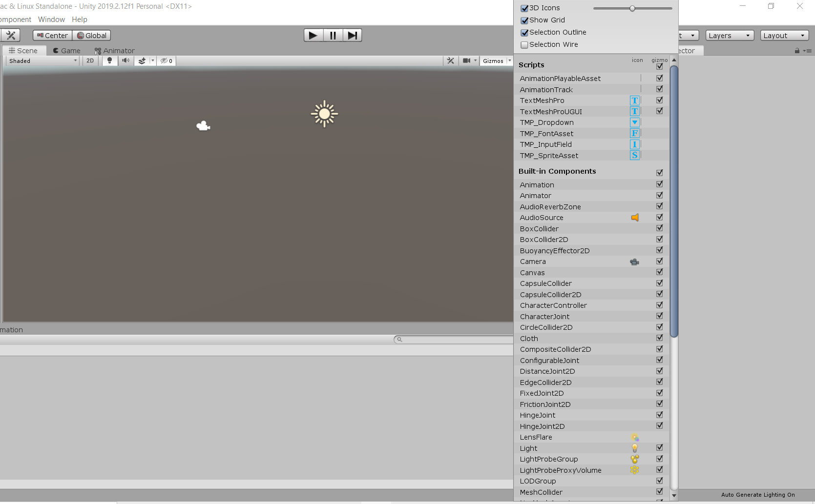Click the Camera icon next to Camera entry
815x504 pixels.
click(x=634, y=262)
